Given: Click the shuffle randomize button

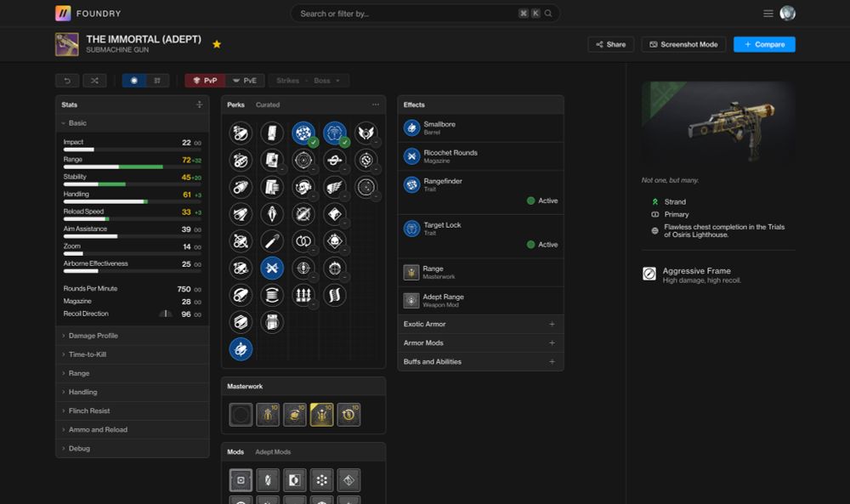Looking at the screenshot, I should pyautogui.click(x=94, y=81).
